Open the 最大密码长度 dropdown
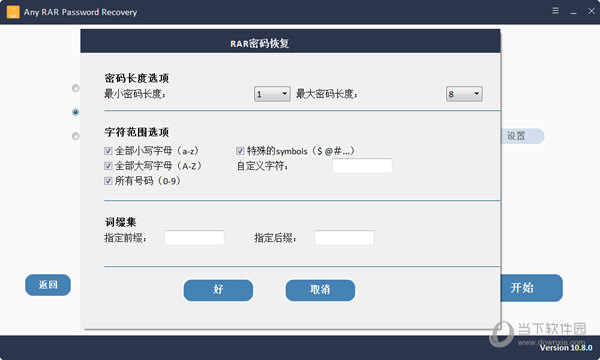The width and height of the screenshot is (600, 360). click(x=464, y=94)
